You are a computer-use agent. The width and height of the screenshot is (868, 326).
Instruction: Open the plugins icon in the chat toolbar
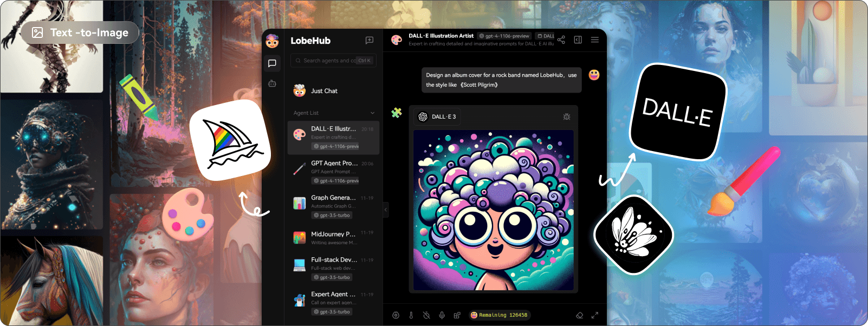tap(457, 315)
